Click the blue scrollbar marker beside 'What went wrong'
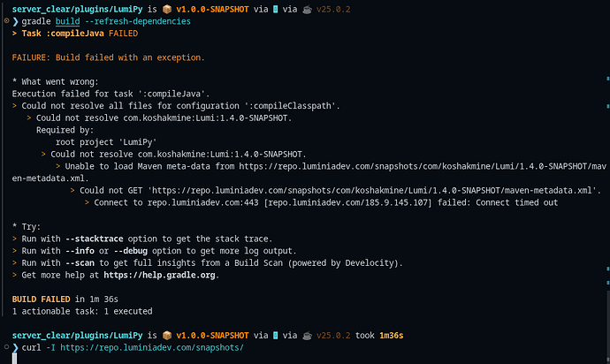 (x=608, y=79)
